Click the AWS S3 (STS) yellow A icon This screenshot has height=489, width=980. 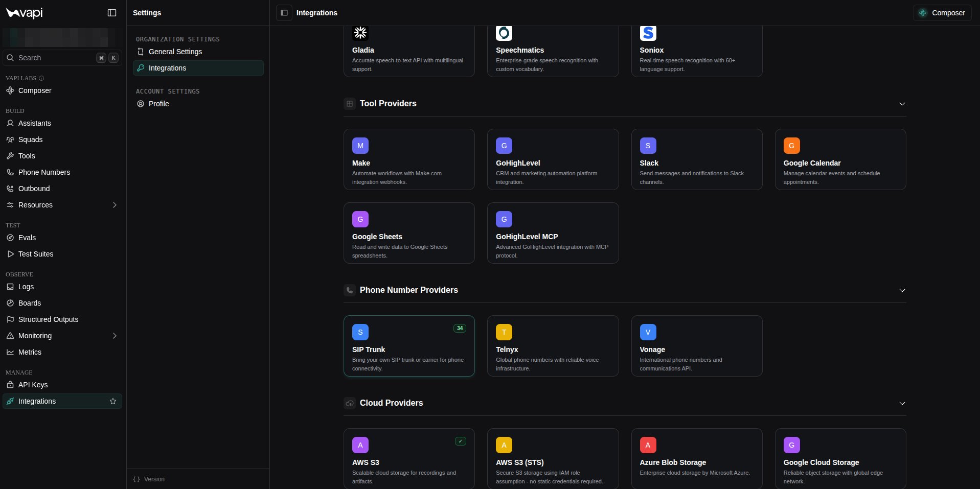504,445
